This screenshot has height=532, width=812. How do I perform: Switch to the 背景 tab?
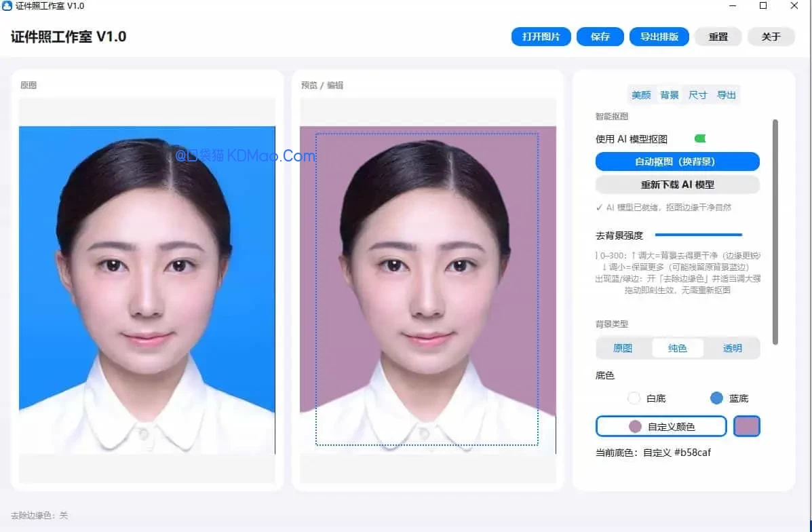pyautogui.click(x=669, y=95)
